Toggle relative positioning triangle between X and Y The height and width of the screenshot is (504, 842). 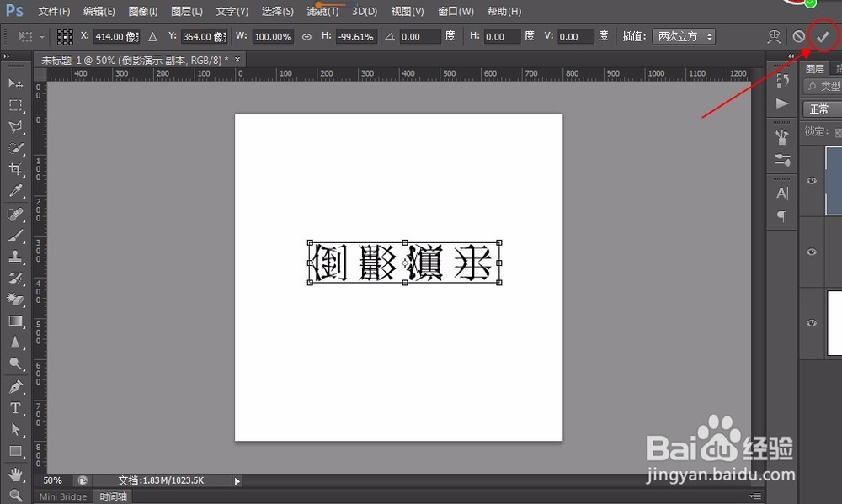[153, 36]
